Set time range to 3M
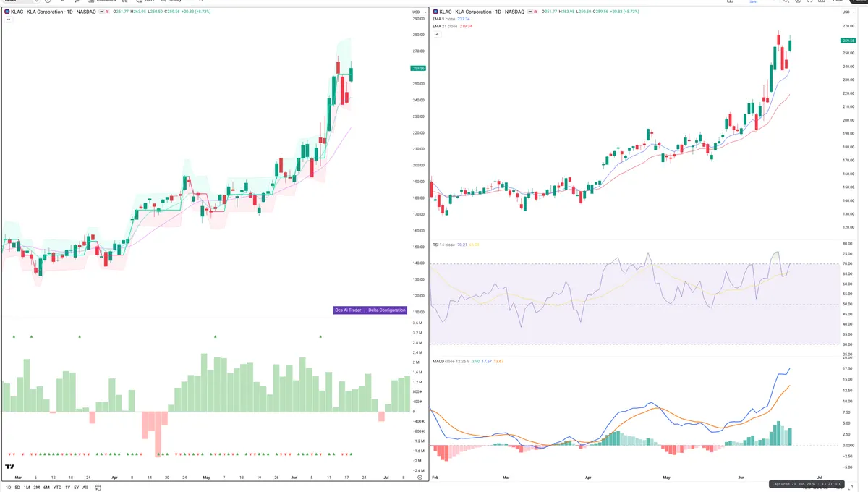The width and height of the screenshot is (868, 492). coord(36,488)
